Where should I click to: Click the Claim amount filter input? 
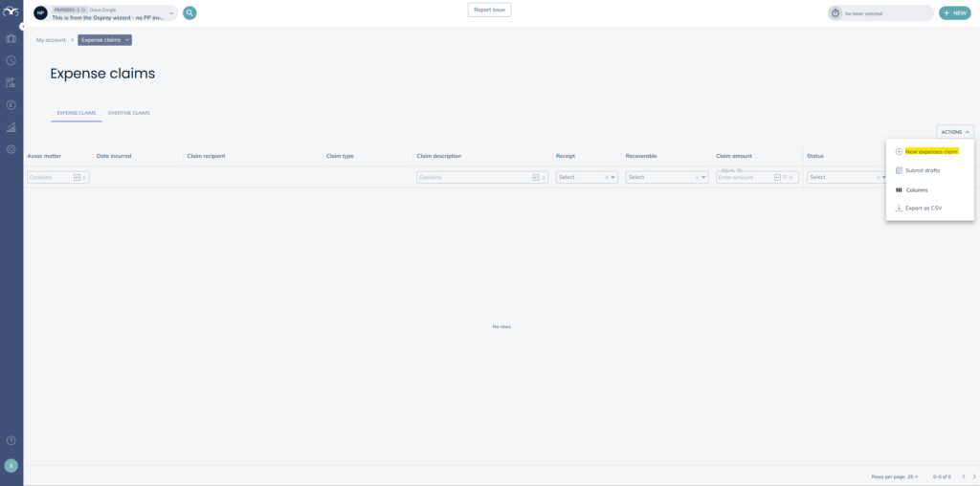click(x=744, y=177)
